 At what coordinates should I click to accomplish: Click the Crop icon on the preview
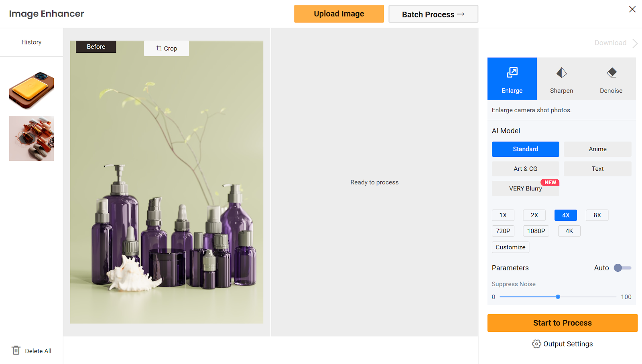click(159, 49)
